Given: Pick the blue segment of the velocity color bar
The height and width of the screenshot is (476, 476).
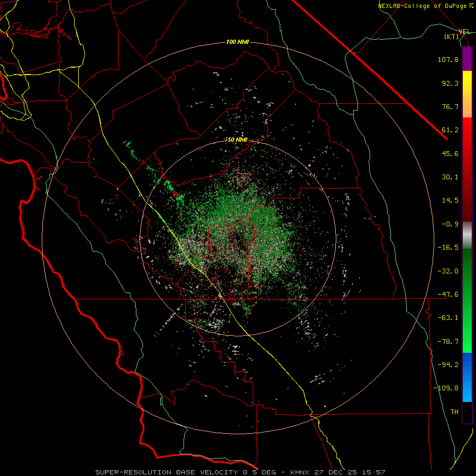Looking at the screenshot, I should coord(467,377).
